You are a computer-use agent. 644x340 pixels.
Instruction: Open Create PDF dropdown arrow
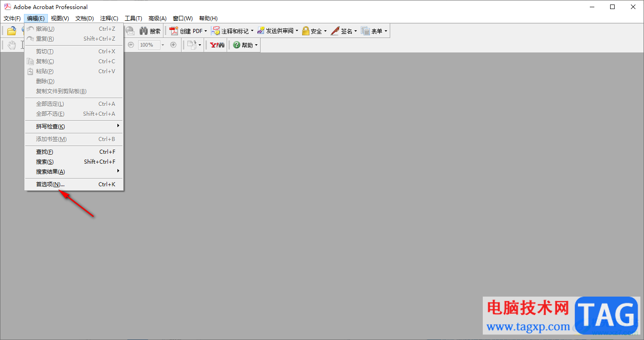(x=206, y=31)
